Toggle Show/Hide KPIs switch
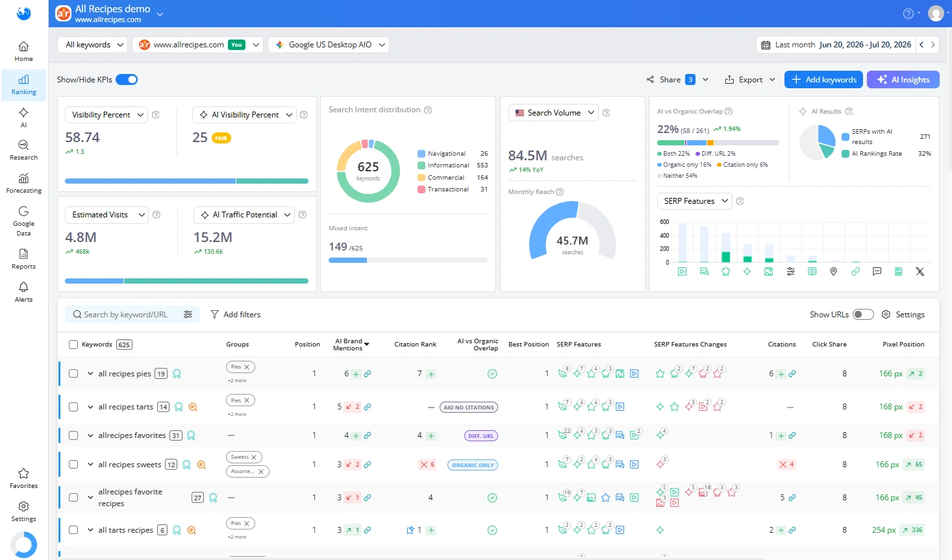This screenshot has width=952, height=560. coord(127,80)
